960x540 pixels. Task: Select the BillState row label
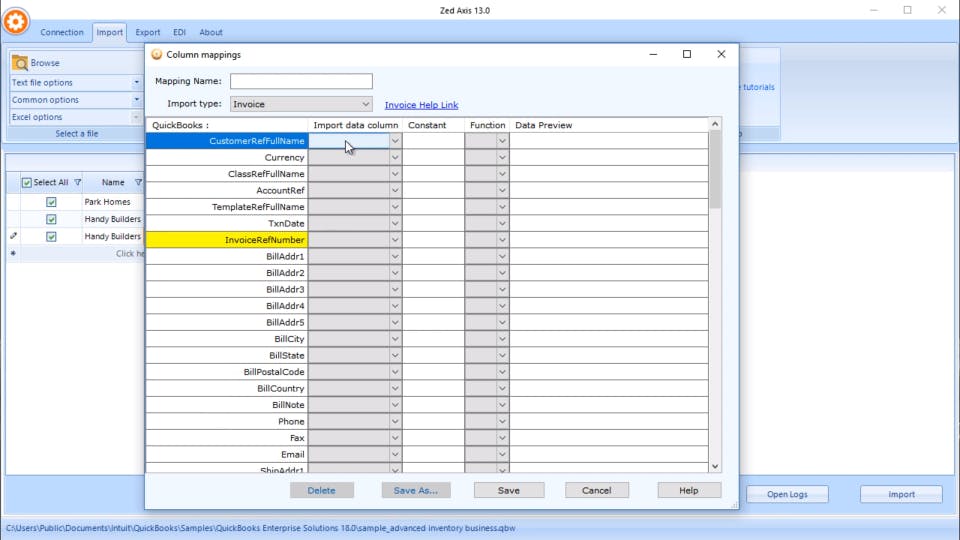[227, 356]
